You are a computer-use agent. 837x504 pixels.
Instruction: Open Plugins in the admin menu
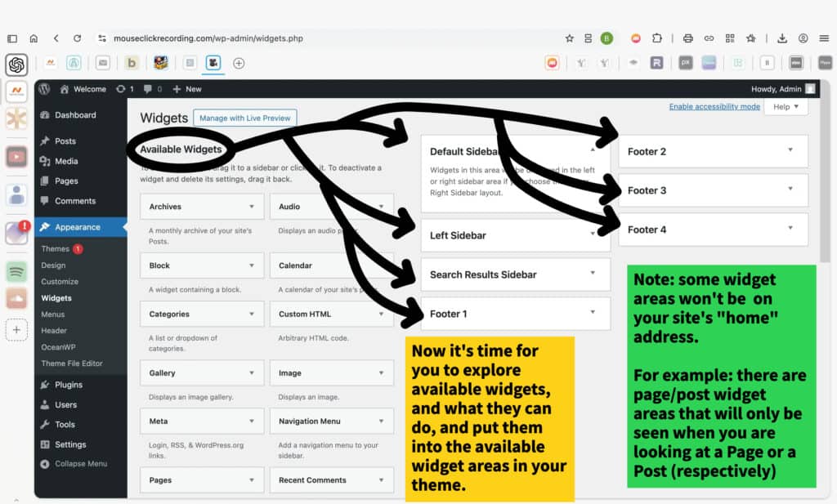[x=69, y=385]
